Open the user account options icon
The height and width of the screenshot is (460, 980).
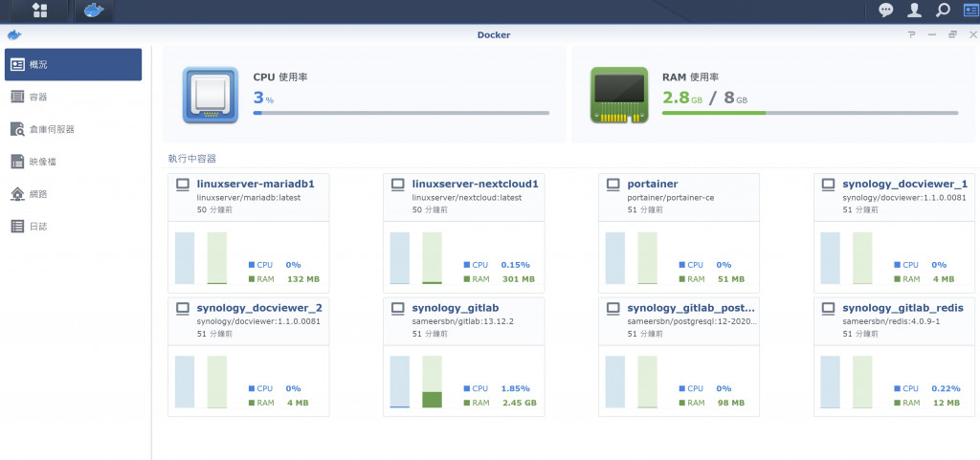(x=914, y=10)
